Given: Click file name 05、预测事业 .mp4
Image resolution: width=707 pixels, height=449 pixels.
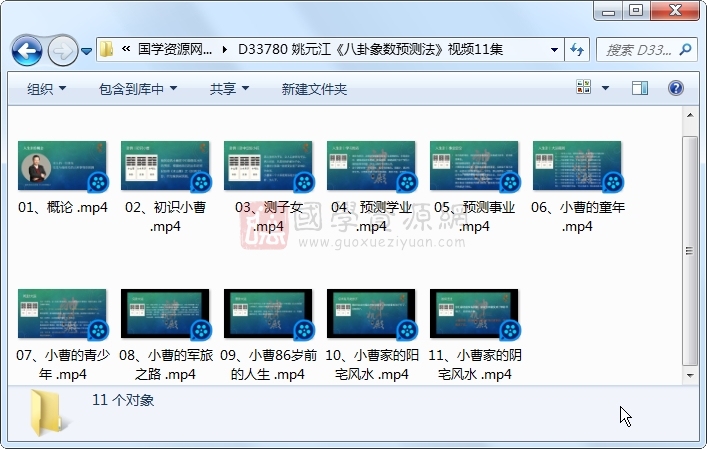Looking at the screenshot, I should 474,216.
